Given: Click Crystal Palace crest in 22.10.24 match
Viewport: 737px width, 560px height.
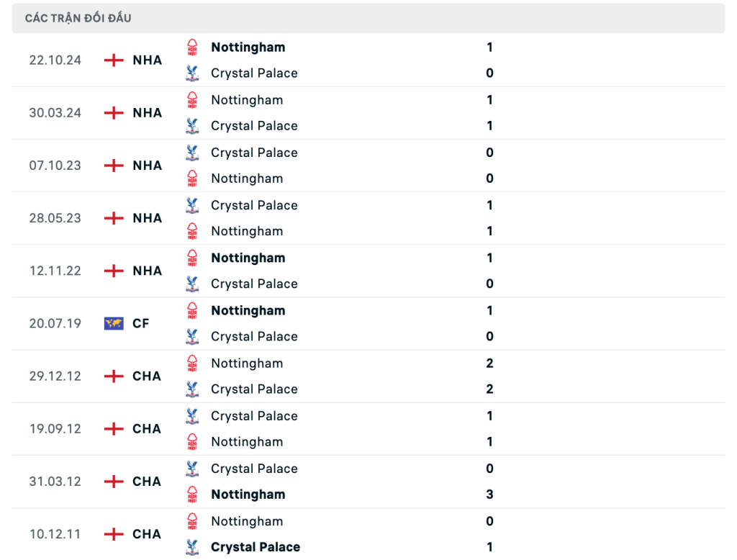Looking at the screenshot, I should 192,73.
